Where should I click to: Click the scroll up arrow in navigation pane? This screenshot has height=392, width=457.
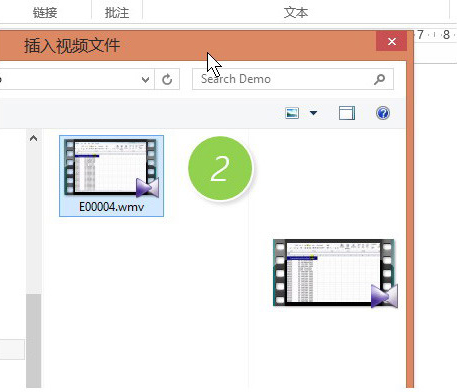[x=33, y=138]
